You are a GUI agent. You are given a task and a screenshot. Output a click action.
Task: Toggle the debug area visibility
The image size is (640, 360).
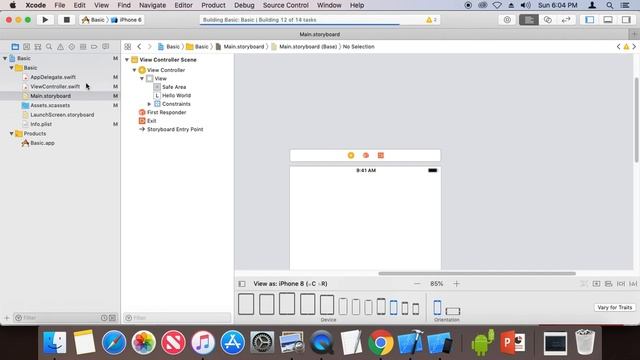pos(608,20)
